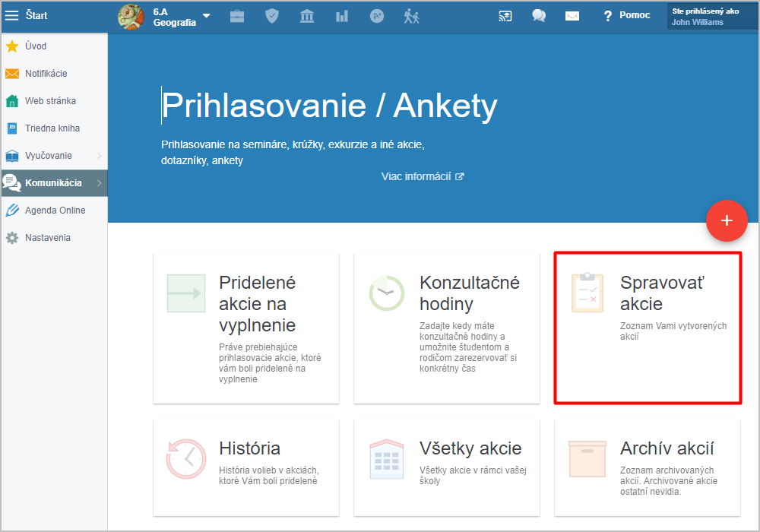Click the clipboard Spravovať akcie icon
This screenshot has width=760, height=532.
[x=587, y=292]
